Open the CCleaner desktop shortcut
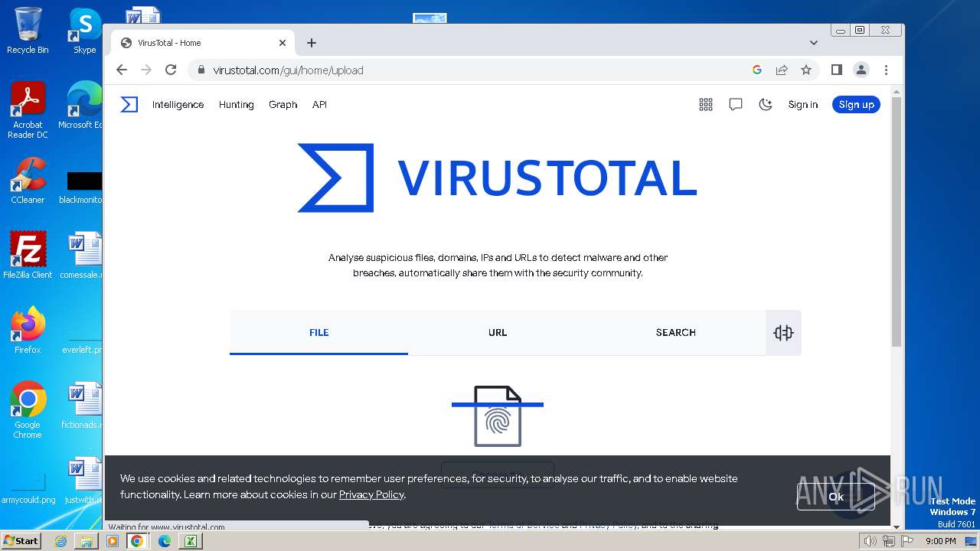Image resolution: width=980 pixels, height=551 pixels. click(x=28, y=181)
